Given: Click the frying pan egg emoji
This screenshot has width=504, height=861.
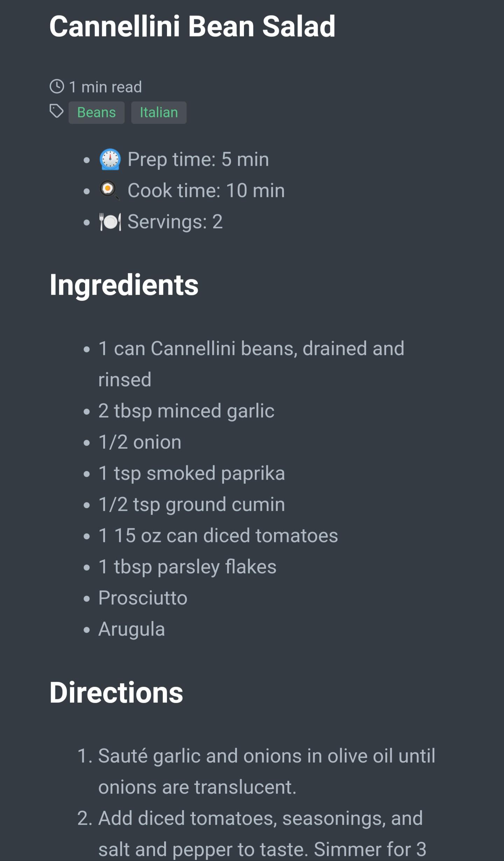Looking at the screenshot, I should pos(110,190).
